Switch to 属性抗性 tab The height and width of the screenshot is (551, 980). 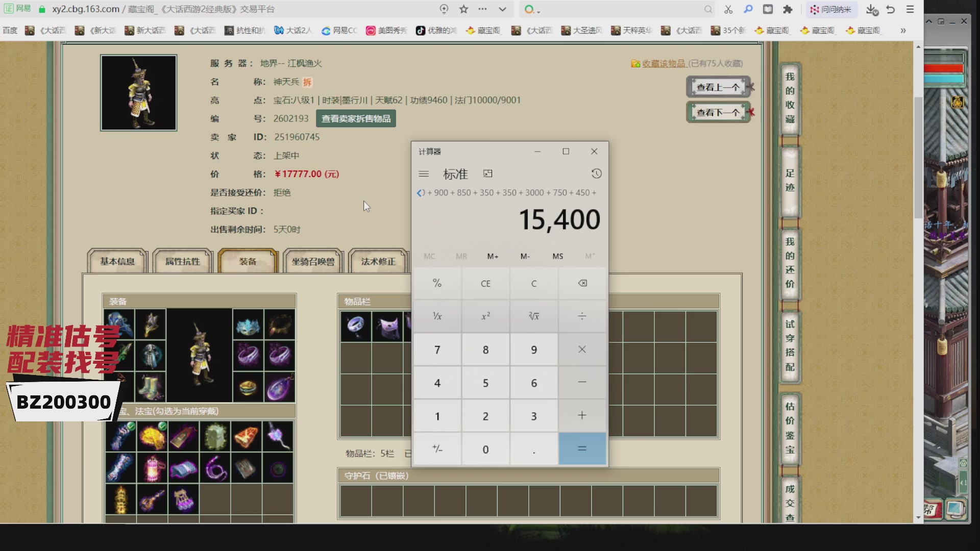point(183,262)
